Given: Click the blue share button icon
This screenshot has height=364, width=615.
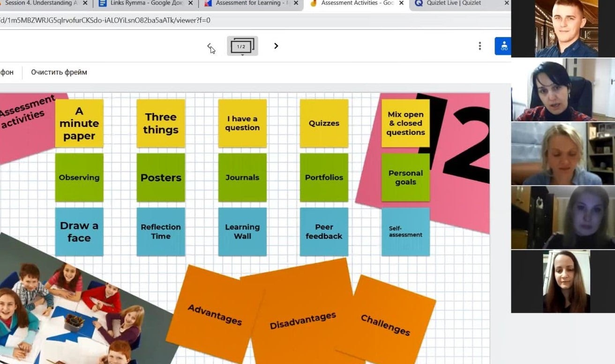Looking at the screenshot, I should pyautogui.click(x=503, y=46).
